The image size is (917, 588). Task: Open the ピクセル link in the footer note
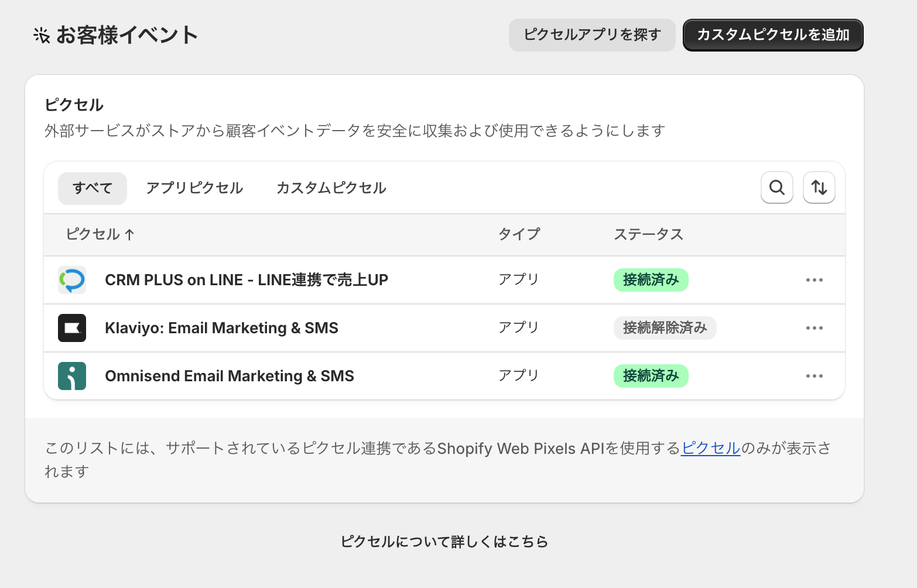pos(710,448)
